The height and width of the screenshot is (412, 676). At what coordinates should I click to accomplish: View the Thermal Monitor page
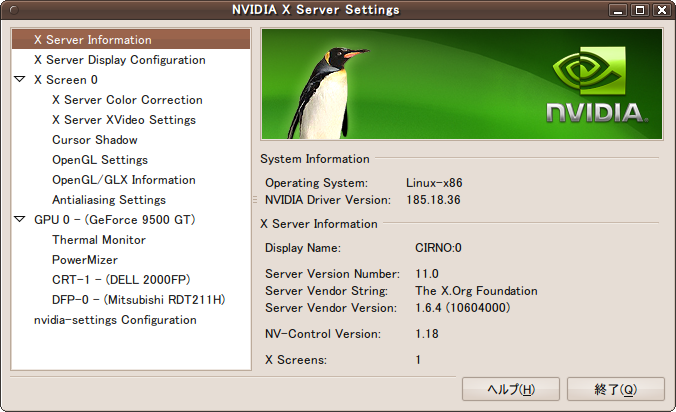99,240
